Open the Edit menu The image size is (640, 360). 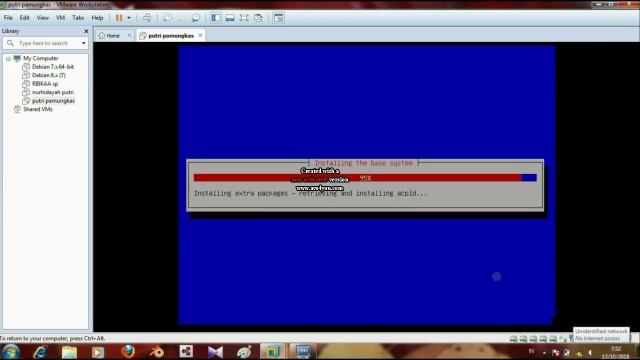click(x=24, y=18)
